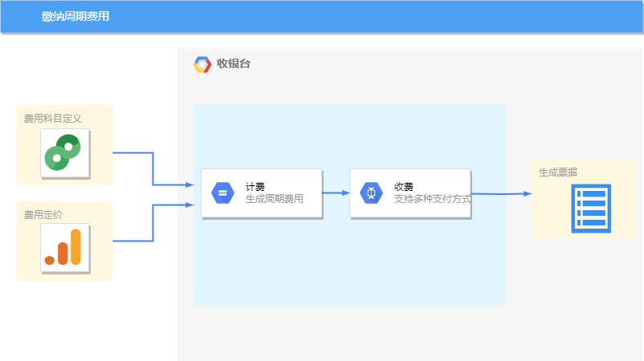Select the arrow connecting 计费 to 收费
The image size is (644, 361).
(x=336, y=193)
